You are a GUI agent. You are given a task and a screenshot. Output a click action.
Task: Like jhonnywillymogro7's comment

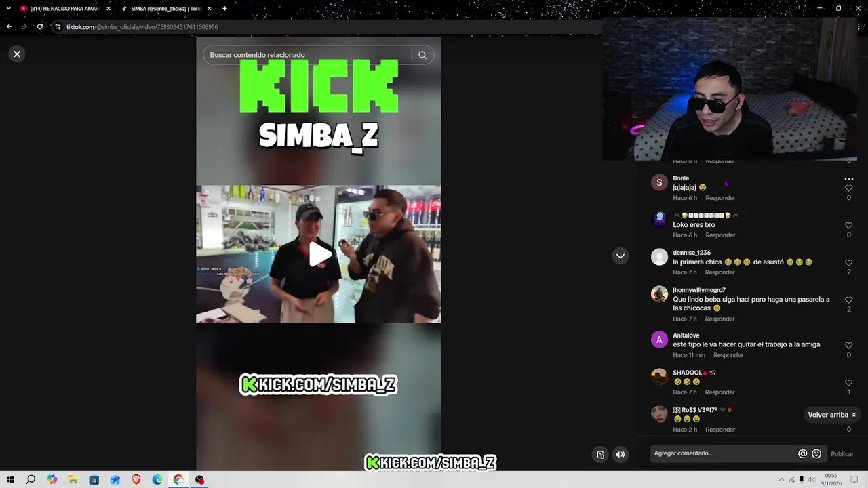(848, 300)
